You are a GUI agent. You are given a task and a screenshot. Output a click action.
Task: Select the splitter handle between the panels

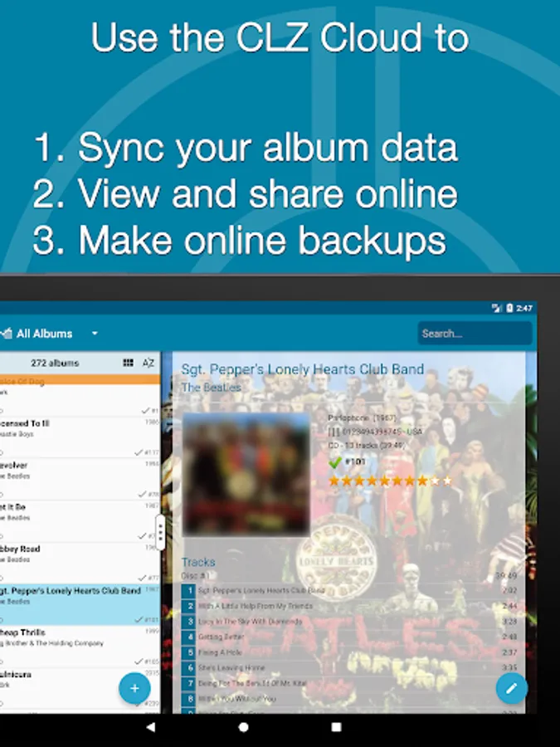point(160,532)
